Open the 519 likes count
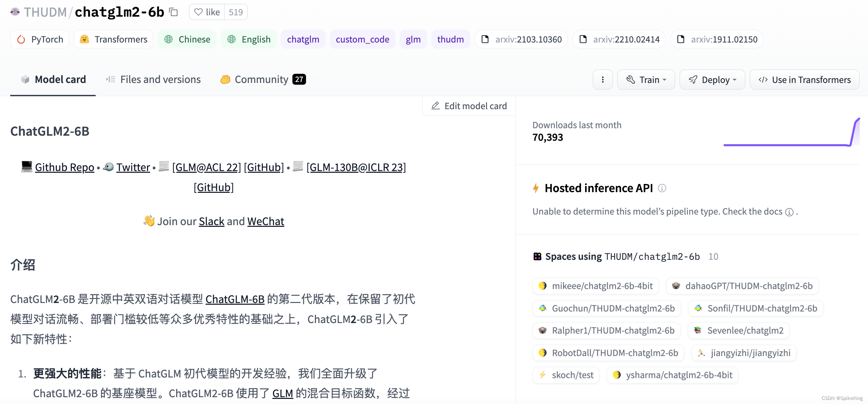Viewport: 868px width, 404px height. pyautogui.click(x=236, y=12)
